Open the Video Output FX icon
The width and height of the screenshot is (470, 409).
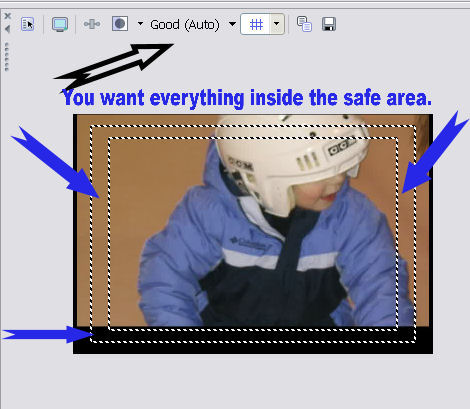click(x=92, y=24)
